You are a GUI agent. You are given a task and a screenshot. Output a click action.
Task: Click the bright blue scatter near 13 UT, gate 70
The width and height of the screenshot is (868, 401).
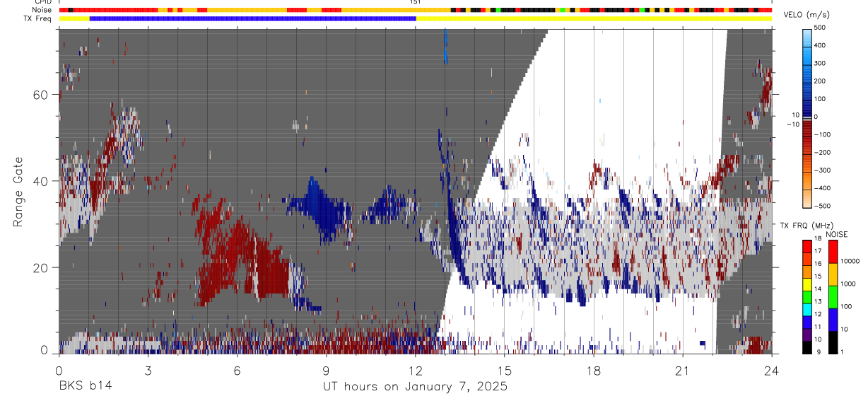click(445, 47)
